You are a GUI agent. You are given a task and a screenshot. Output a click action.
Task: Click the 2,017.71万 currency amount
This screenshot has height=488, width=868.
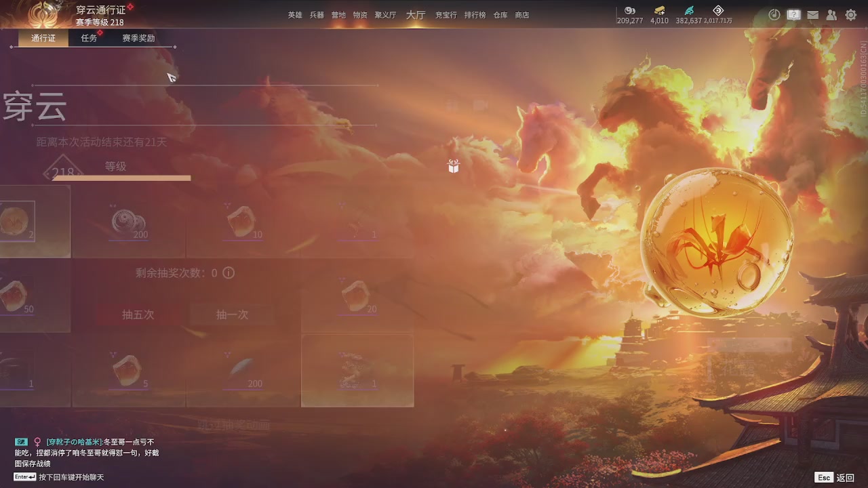[x=718, y=21]
